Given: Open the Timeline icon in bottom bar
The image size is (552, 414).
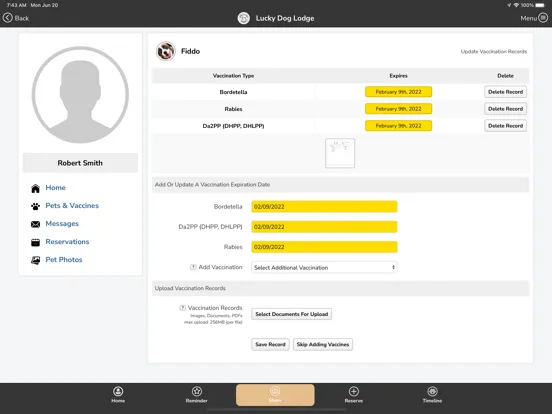Looking at the screenshot, I should (432, 391).
